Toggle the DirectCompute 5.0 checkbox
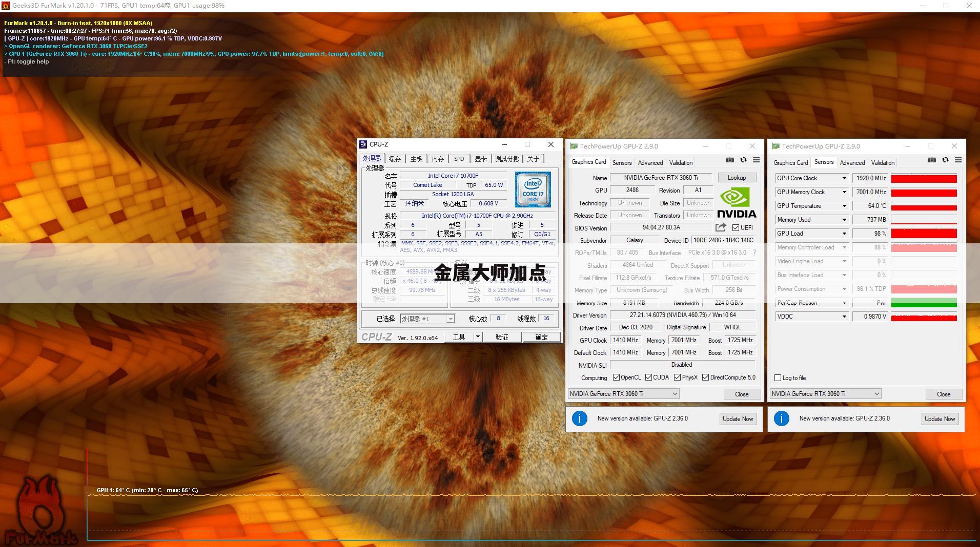Screen dimensions: 980x547 pos(705,377)
